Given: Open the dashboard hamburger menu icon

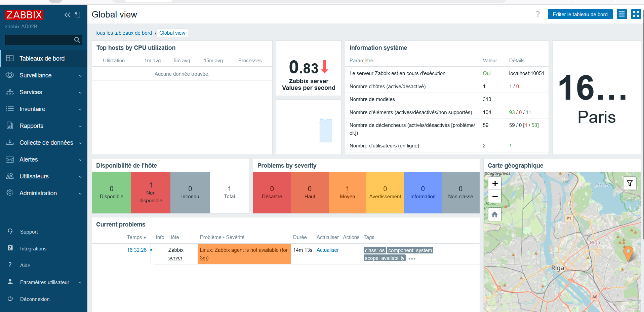Looking at the screenshot, I should [621, 14].
